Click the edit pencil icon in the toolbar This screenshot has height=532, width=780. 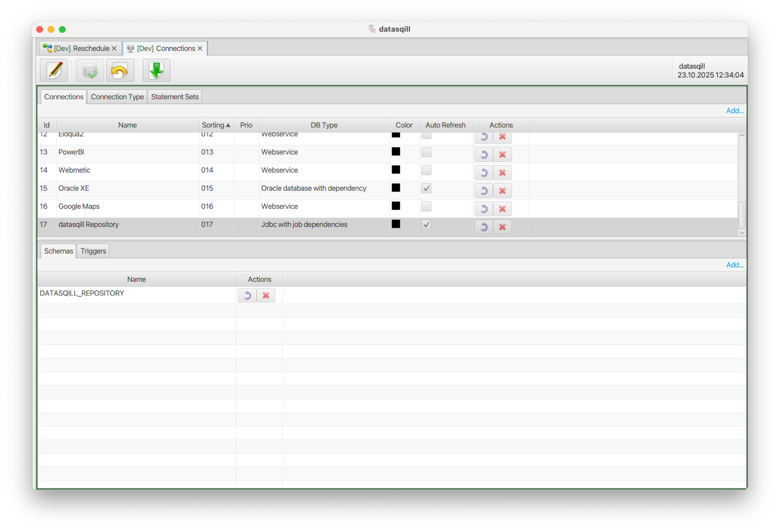(54, 70)
